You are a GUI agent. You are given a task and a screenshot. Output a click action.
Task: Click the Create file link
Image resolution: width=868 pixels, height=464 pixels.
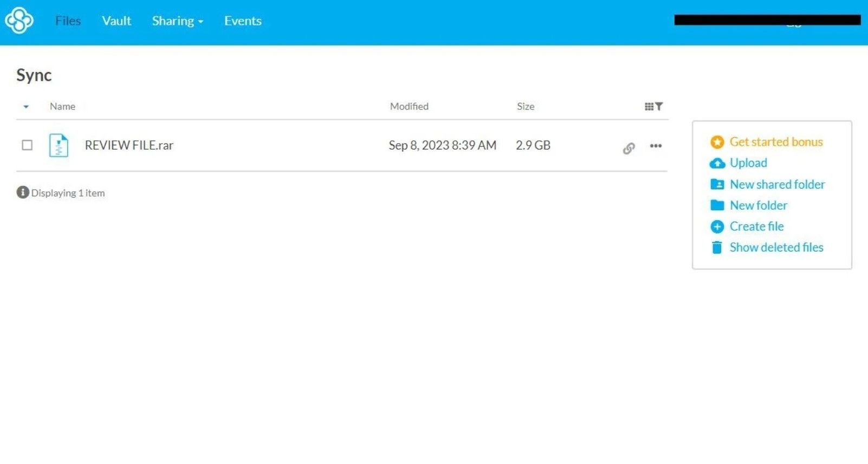tap(756, 227)
